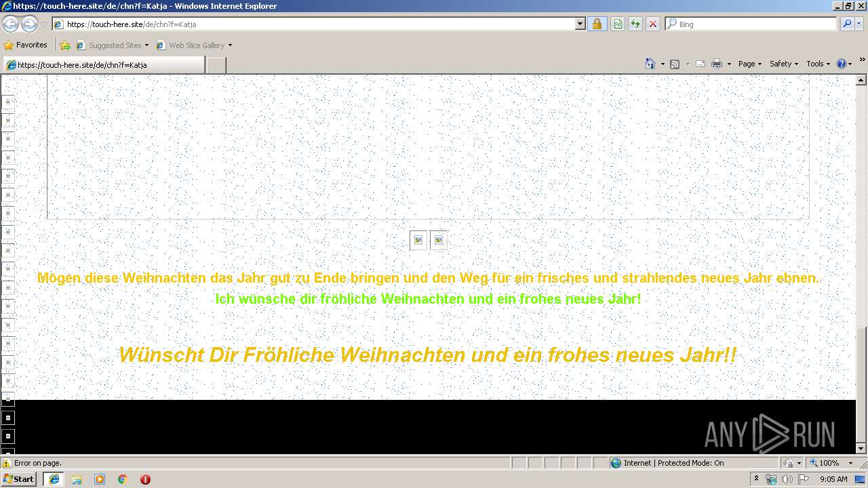Expand the Home button dropdown arrow
The height and width of the screenshot is (488, 868).
[x=663, y=64]
